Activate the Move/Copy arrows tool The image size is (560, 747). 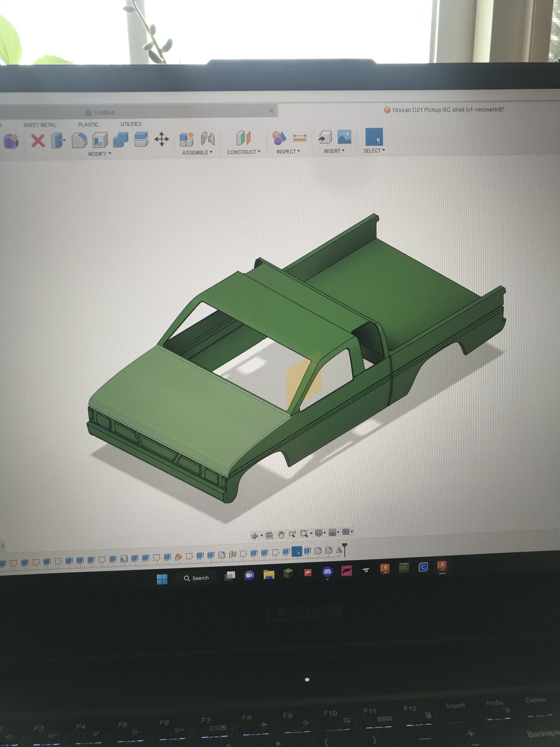coord(162,139)
